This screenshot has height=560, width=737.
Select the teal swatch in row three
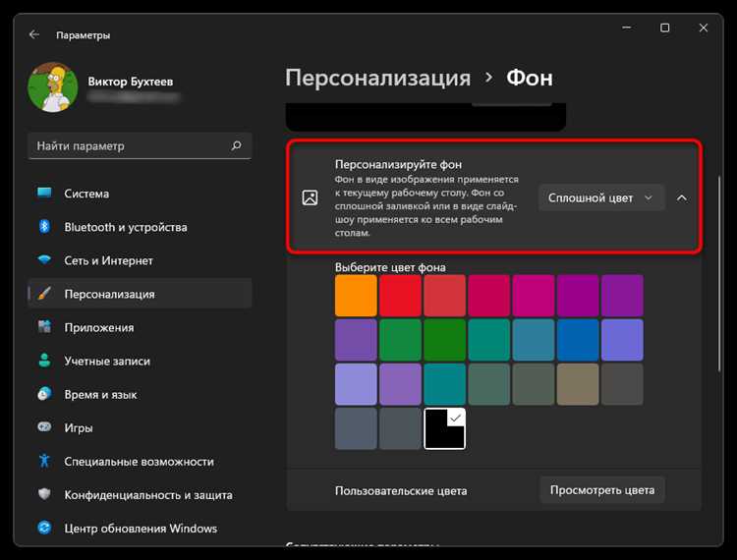tap(444, 384)
